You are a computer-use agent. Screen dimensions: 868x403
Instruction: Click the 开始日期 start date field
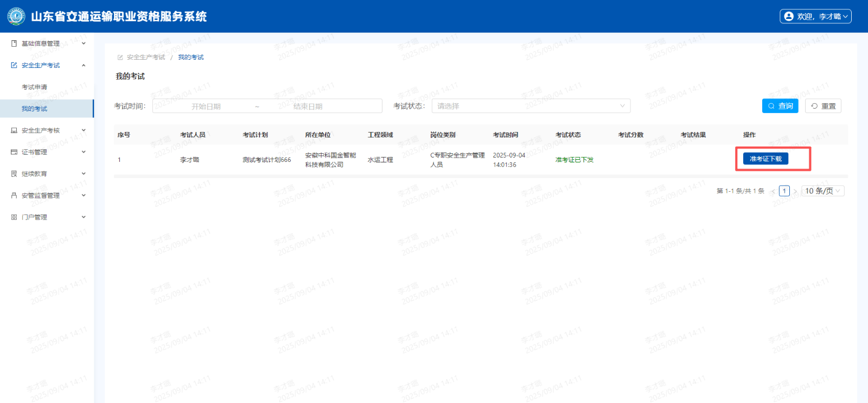206,106
